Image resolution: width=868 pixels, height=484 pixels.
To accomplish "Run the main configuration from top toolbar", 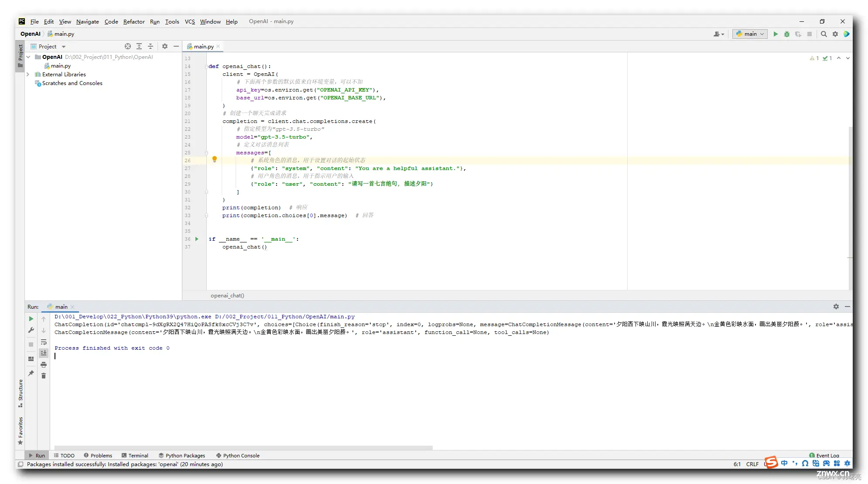I will (x=776, y=34).
